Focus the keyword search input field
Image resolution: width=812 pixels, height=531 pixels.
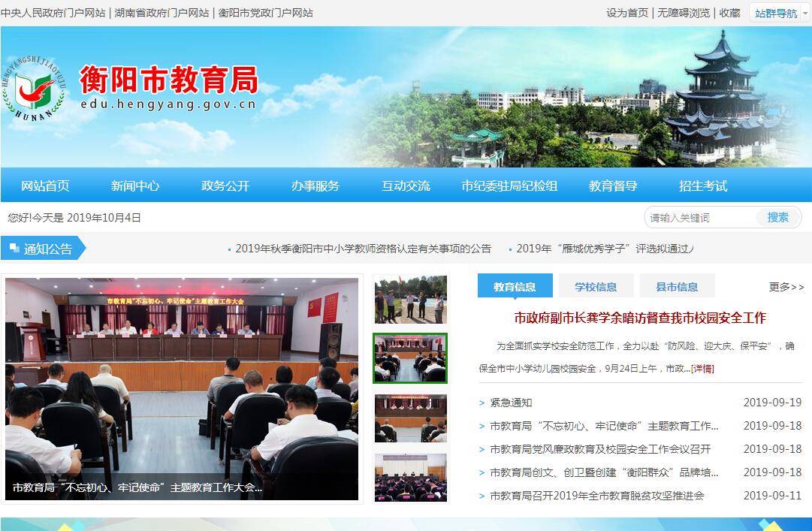(x=700, y=218)
